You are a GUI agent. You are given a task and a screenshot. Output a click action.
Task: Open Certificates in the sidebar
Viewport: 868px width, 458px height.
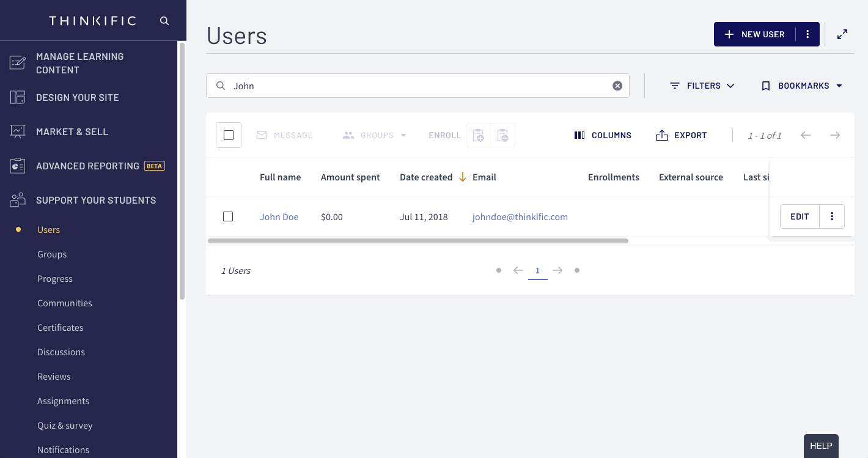pos(61,328)
